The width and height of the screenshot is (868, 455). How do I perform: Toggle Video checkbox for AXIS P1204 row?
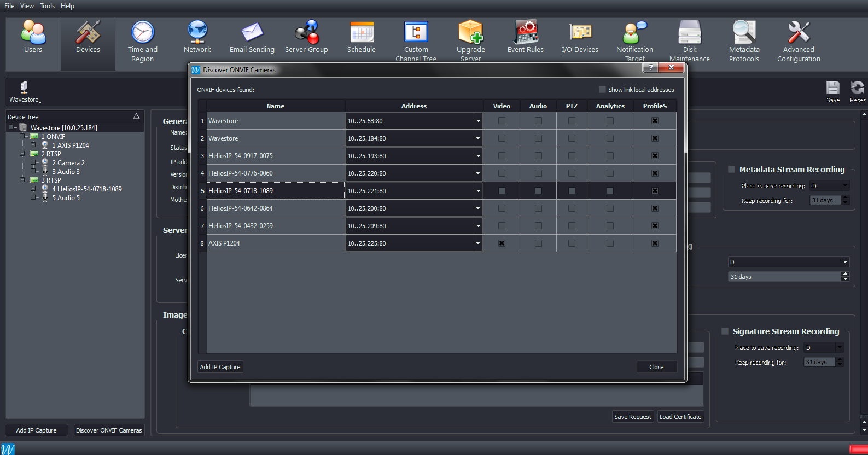(502, 243)
